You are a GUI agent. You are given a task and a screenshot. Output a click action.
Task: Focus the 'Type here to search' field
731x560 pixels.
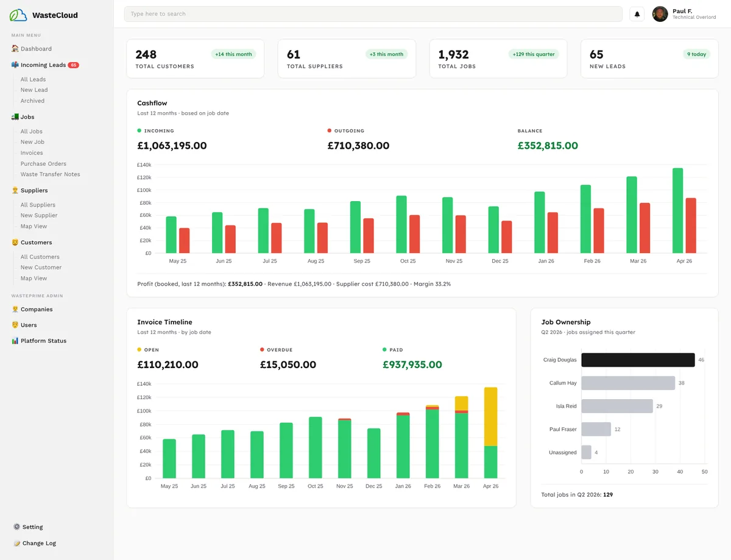[x=373, y=14]
